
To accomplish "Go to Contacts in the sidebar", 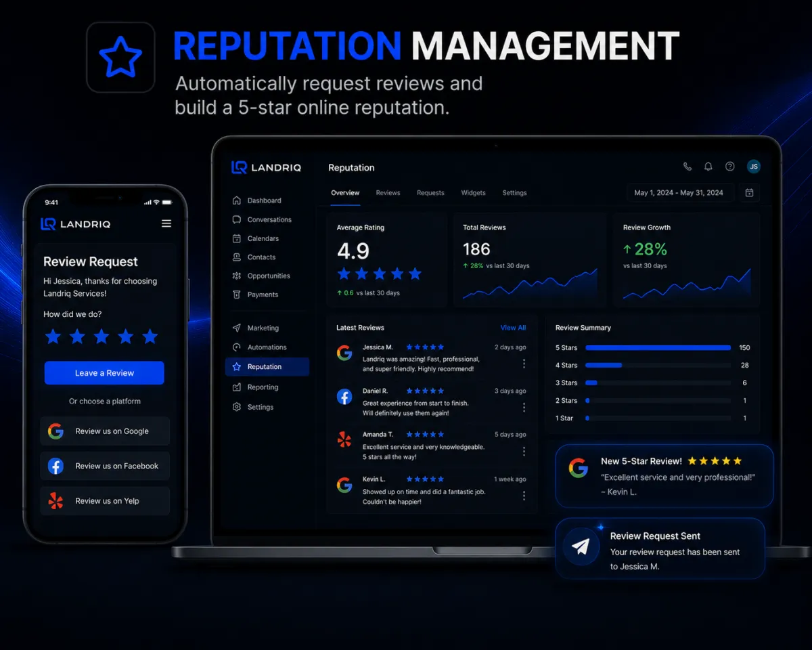I will click(x=254, y=257).
